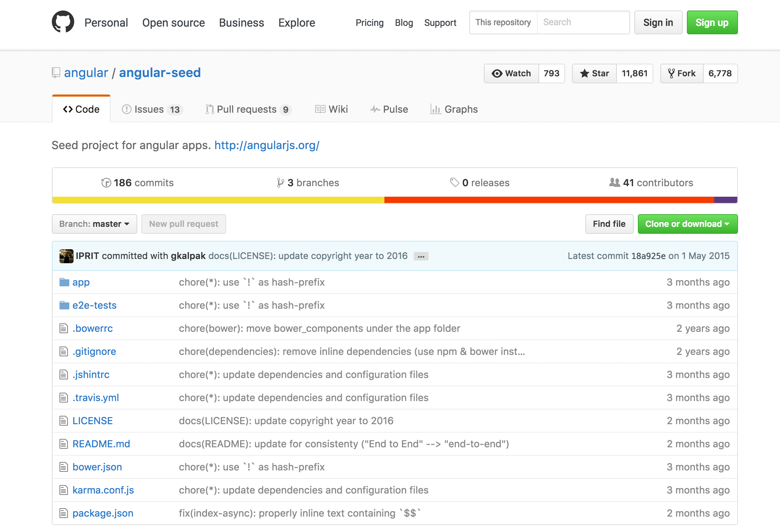Click the file icon next to karma.conf.js
Screen dimensions: 780x532
64,490
